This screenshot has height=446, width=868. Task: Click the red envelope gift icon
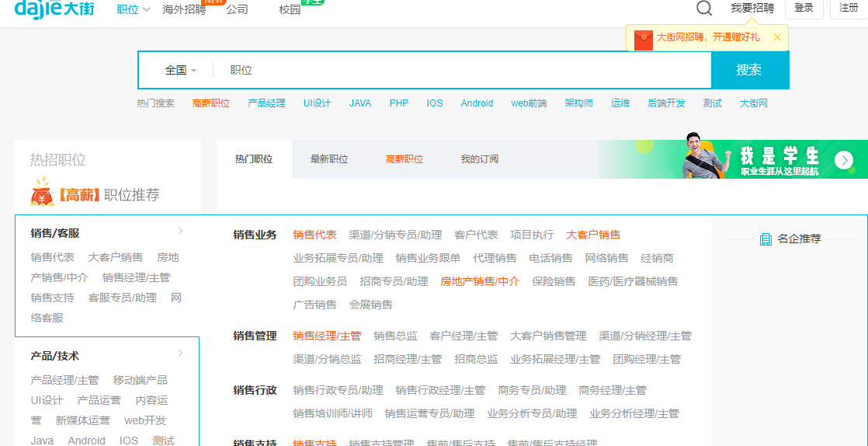[643, 39]
